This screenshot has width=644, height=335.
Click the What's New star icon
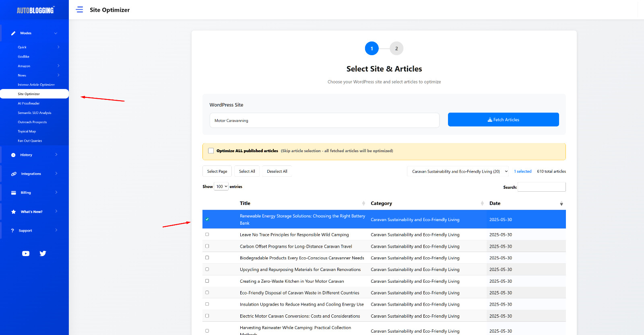click(x=13, y=212)
